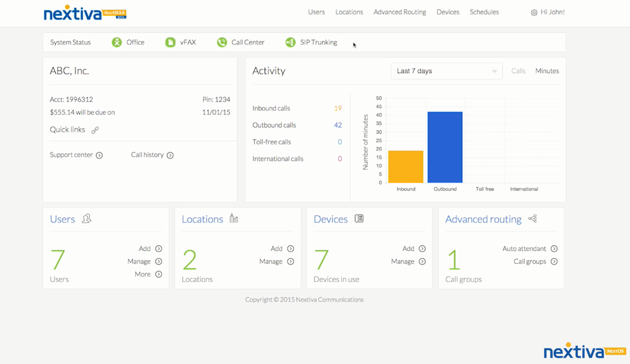Click the Call Center phone icon
Image resolution: width=630 pixels, height=364 pixels.
[x=222, y=42]
